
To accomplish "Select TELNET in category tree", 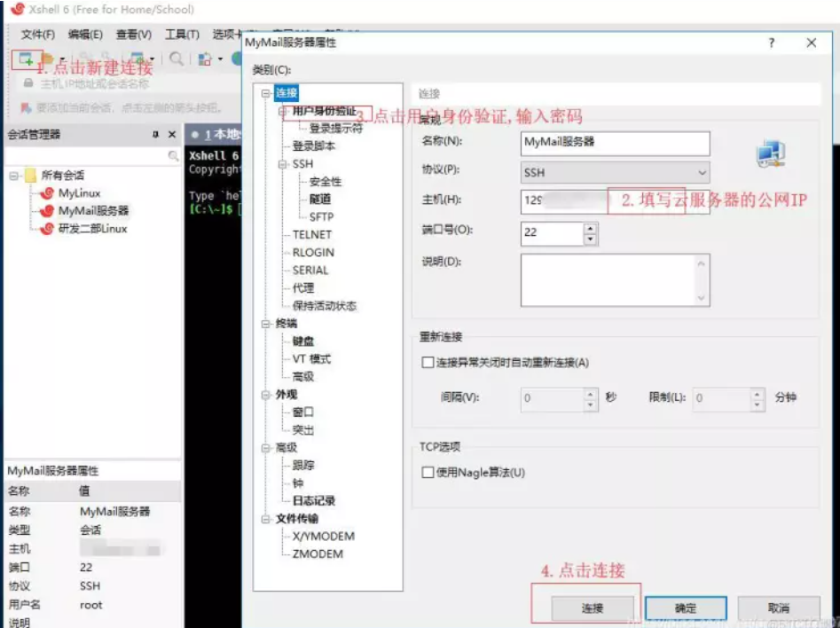I will tap(312, 235).
